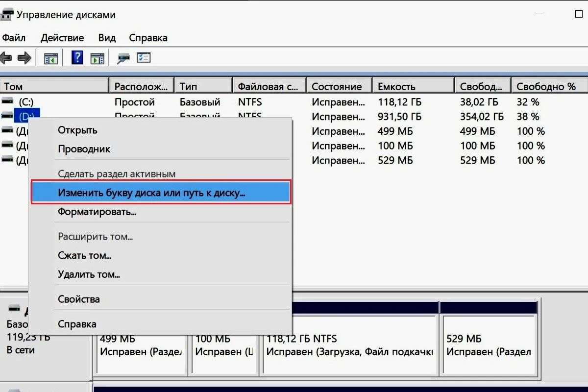Click the disk drive toolbar icon
The image size is (588, 392).
(x=123, y=59)
